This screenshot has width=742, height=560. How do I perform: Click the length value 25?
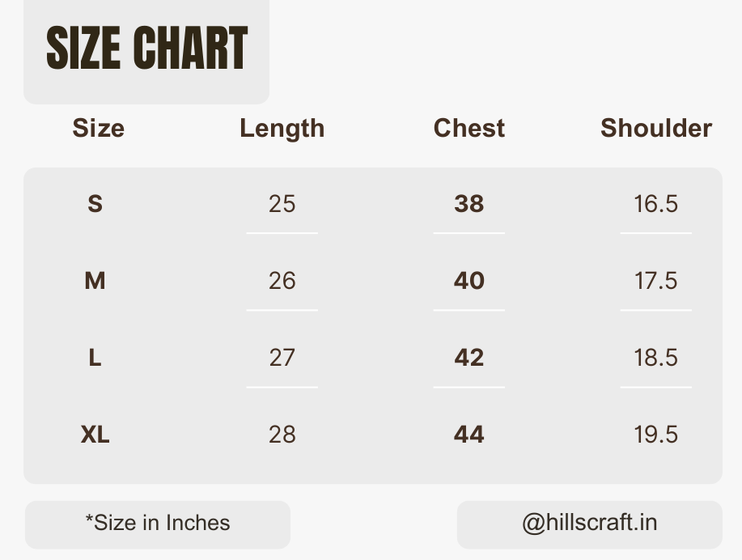tap(282, 204)
